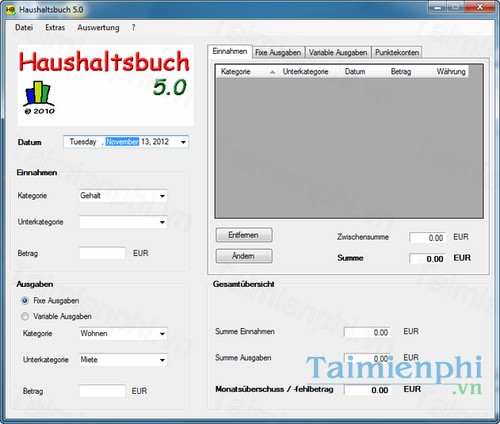Click the Entfernen button

click(x=244, y=235)
